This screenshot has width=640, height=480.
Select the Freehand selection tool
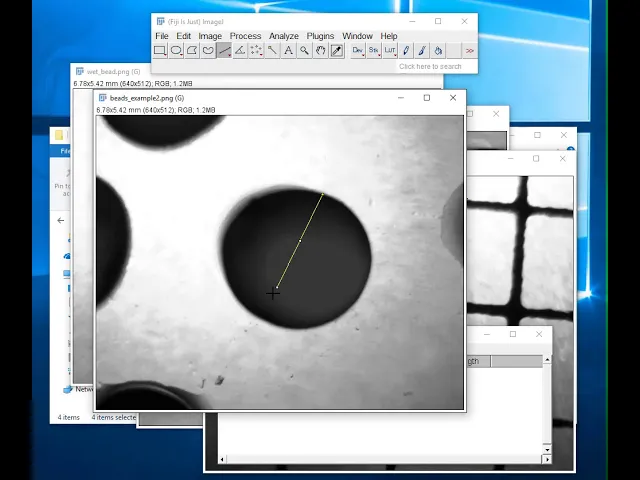(x=208, y=51)
